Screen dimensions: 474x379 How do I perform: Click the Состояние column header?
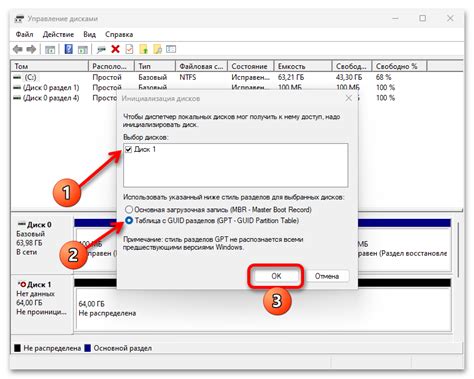coord(251,66)
